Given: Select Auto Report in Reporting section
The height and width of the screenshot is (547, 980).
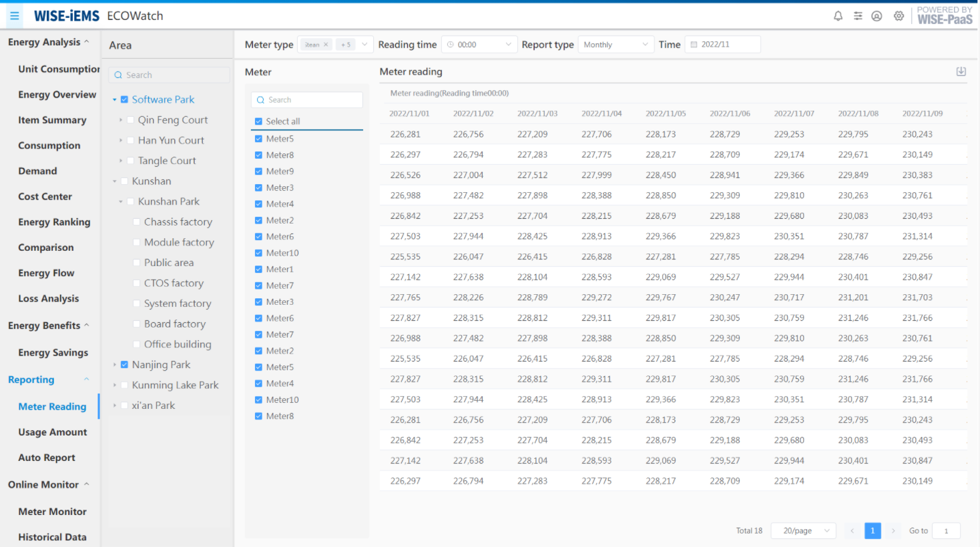Looking at the screenshot, I should click(47, 458).
